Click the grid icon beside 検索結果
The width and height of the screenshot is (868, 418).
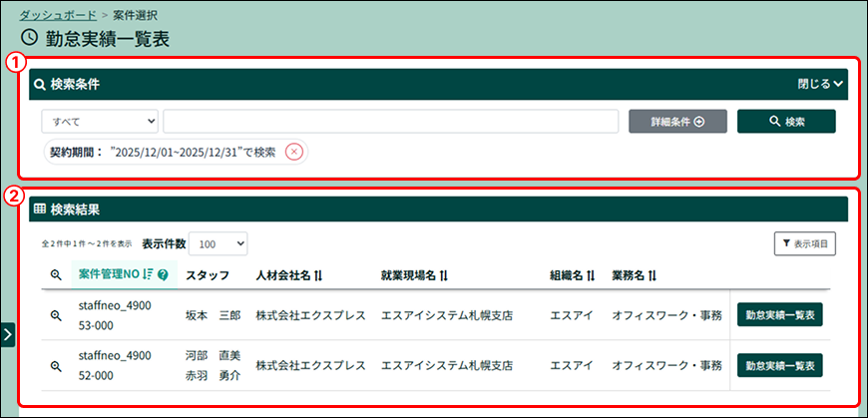tap(39, 209)
